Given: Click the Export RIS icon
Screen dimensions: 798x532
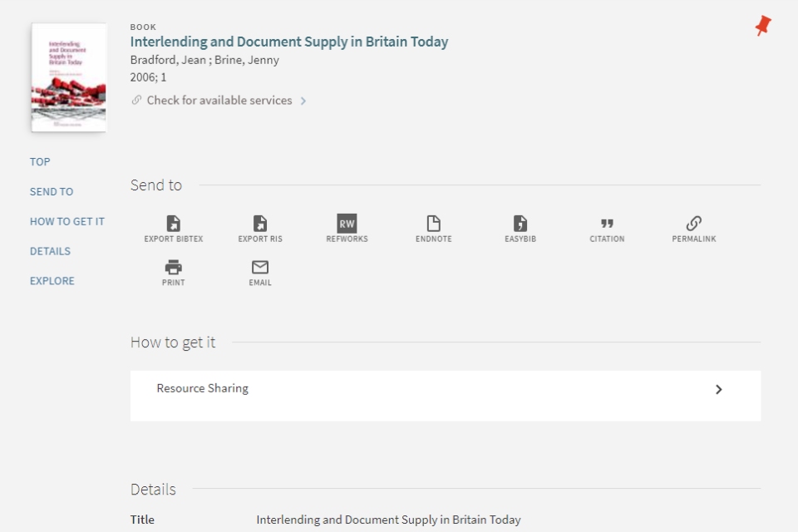Looking at the screenshot, I should pyautogui.click(x=260, y=224).
